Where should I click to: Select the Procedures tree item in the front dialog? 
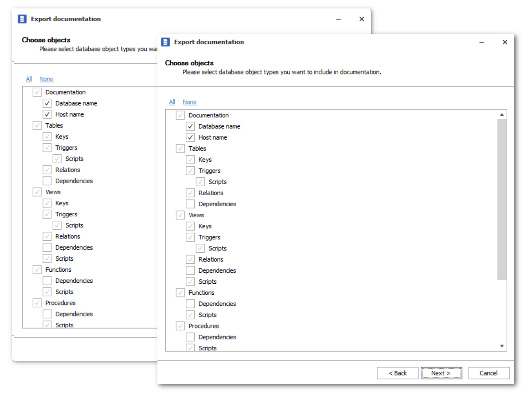pos(203,326)
